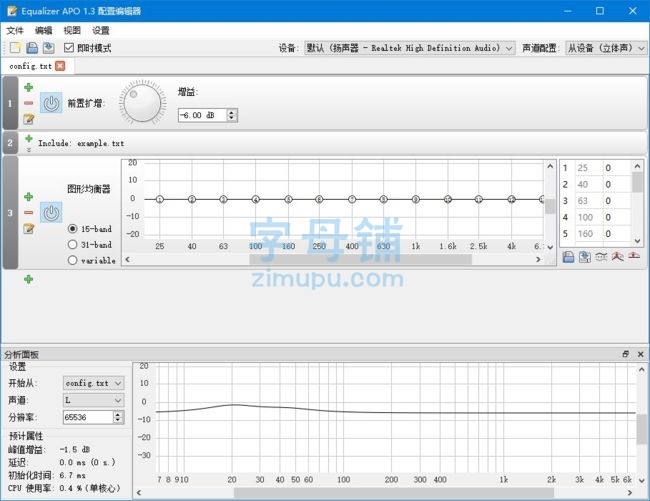Click the preamp gain knob
The width and height of the screenshot is (650, 501).
[143, 103]
